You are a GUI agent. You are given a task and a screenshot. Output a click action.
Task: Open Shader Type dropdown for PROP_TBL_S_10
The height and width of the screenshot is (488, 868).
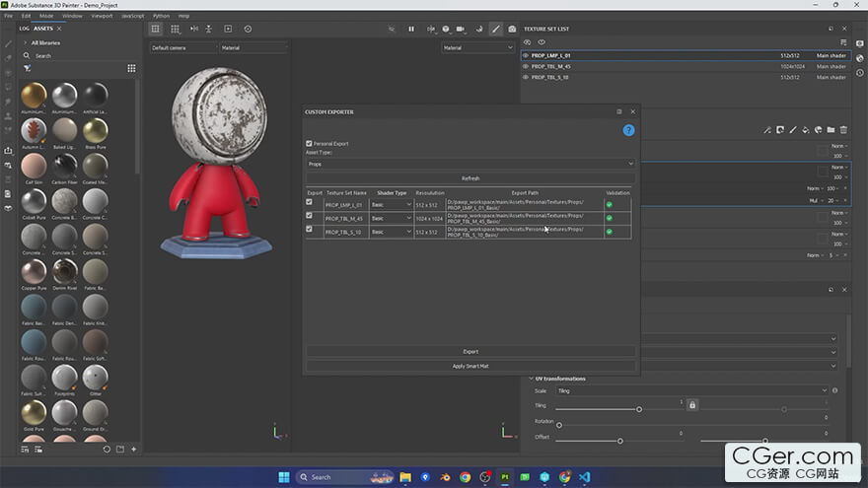[x=392, y=232]
